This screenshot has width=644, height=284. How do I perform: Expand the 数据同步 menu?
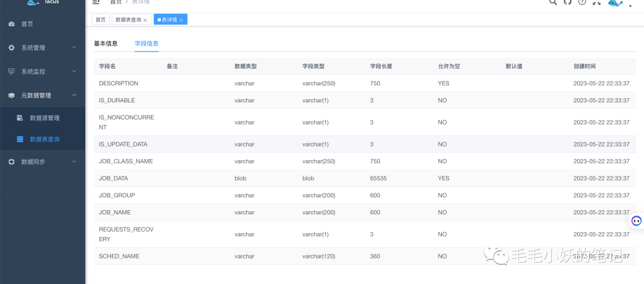tap(43, 161)
